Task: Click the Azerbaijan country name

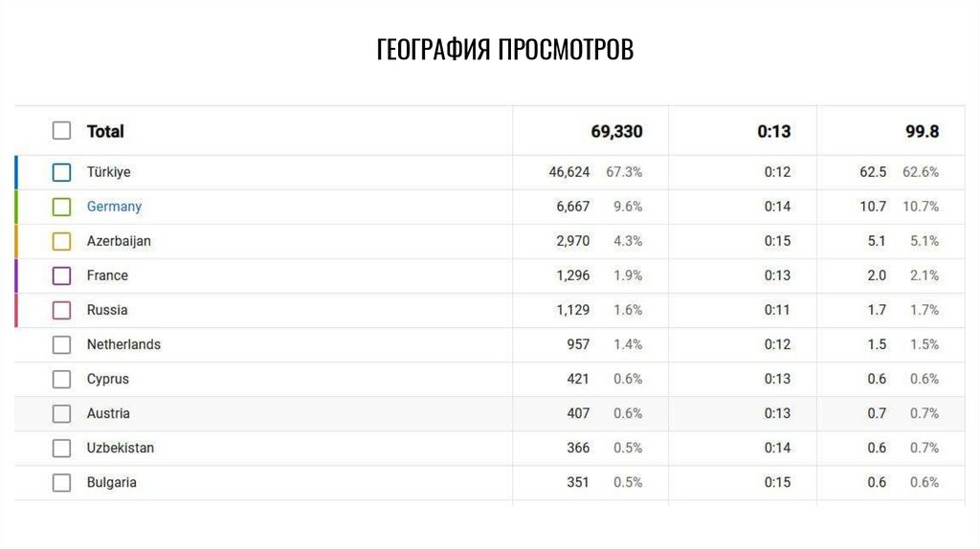Action: click(x=119, y=241)
